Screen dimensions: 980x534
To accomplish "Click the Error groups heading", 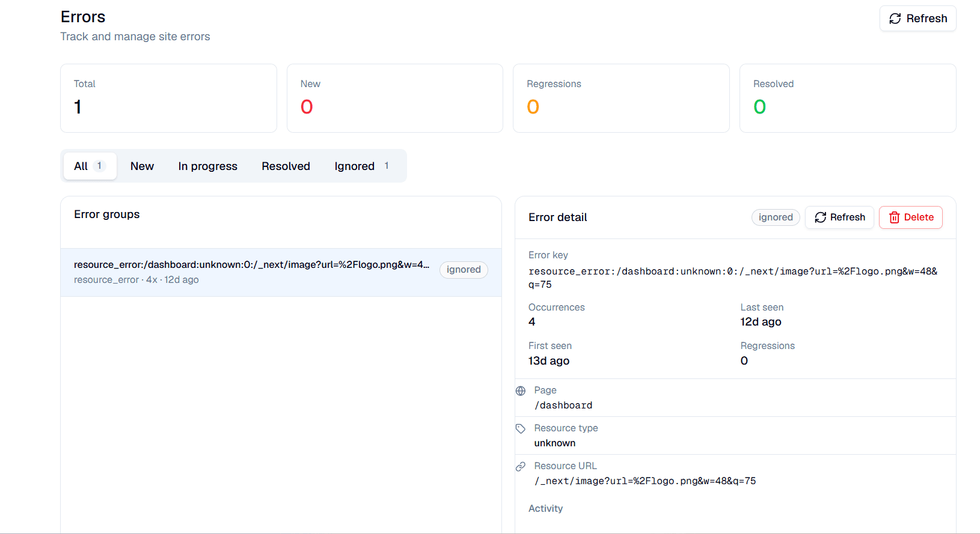I will coord(107,214).
